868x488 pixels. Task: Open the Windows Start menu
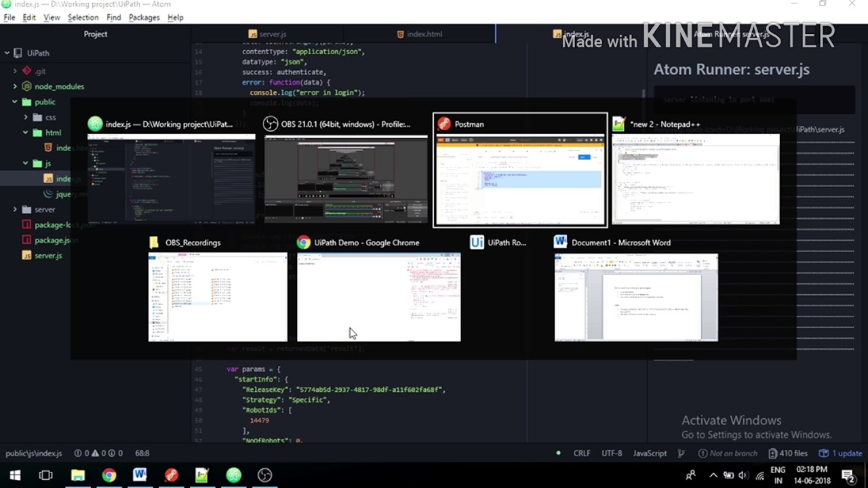click(x=15, y=475)
